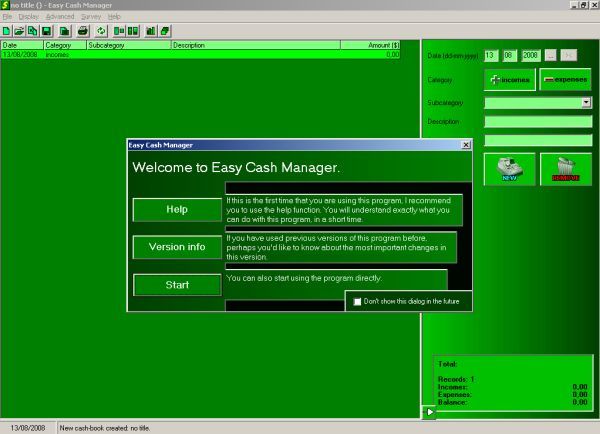The image size is (600, 434).
Task: Click the new cash-book toolbar icon
Action: 7,31
